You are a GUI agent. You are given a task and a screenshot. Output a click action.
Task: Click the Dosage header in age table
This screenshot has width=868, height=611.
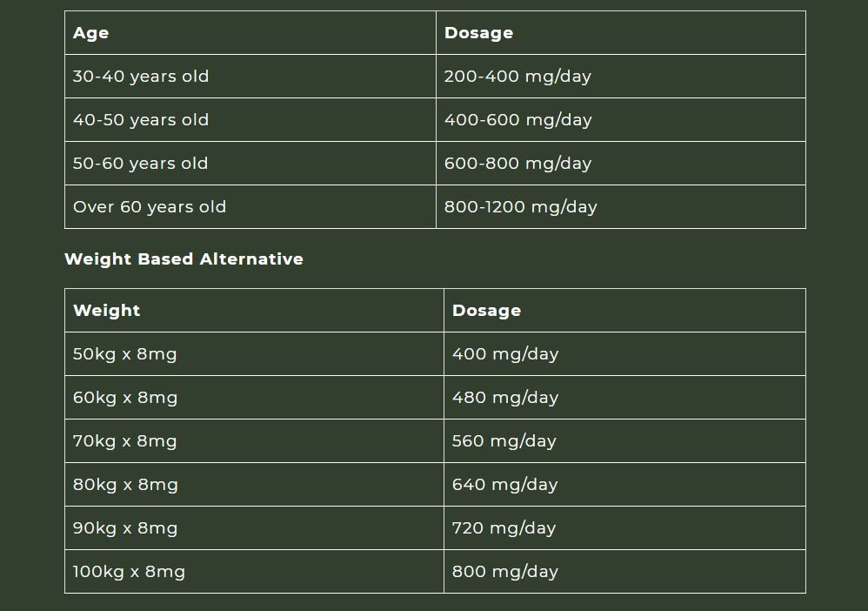pos(620,33)
